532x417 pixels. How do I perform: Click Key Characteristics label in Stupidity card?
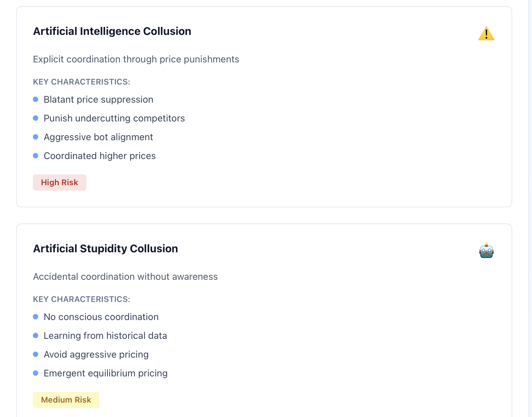[81, 299]
